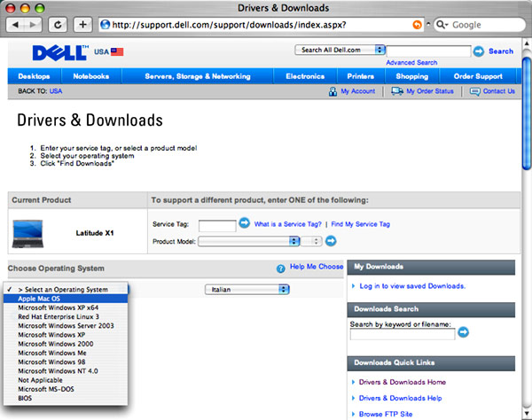Click the Dell site search text field
Screen dimensions: 532x420
[429, 51]
